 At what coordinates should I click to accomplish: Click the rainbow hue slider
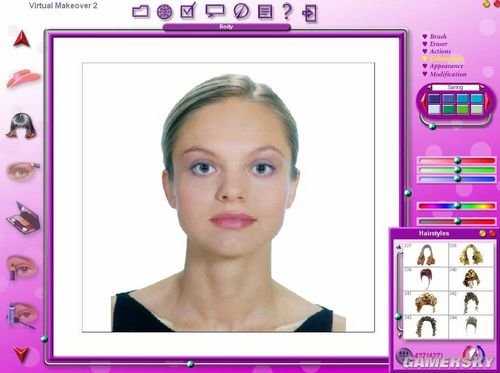point(457,206)
